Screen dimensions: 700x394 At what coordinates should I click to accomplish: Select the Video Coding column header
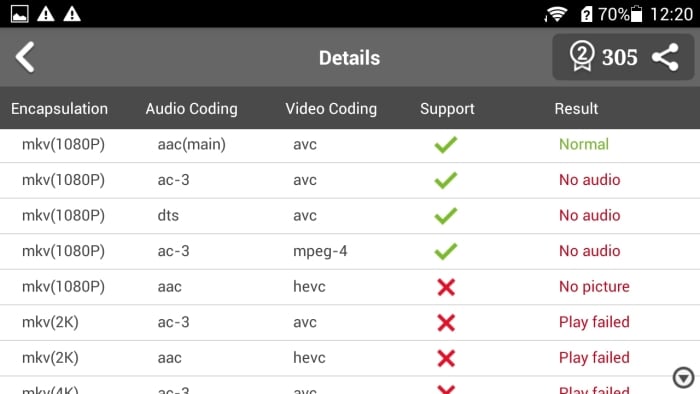point(331,108)
